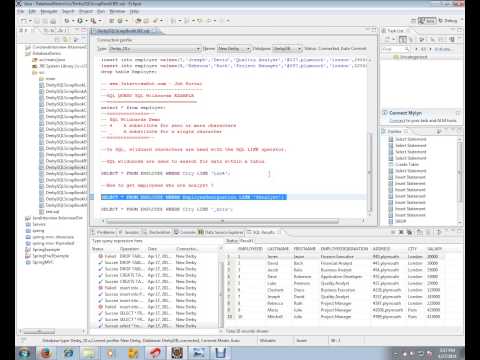Open the Run menu
Viewport: 480px width, 360px height.
(x=101, y=11)
